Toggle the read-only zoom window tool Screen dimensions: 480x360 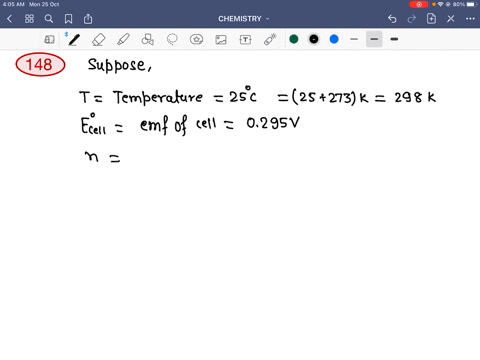[x=49, y=40]
